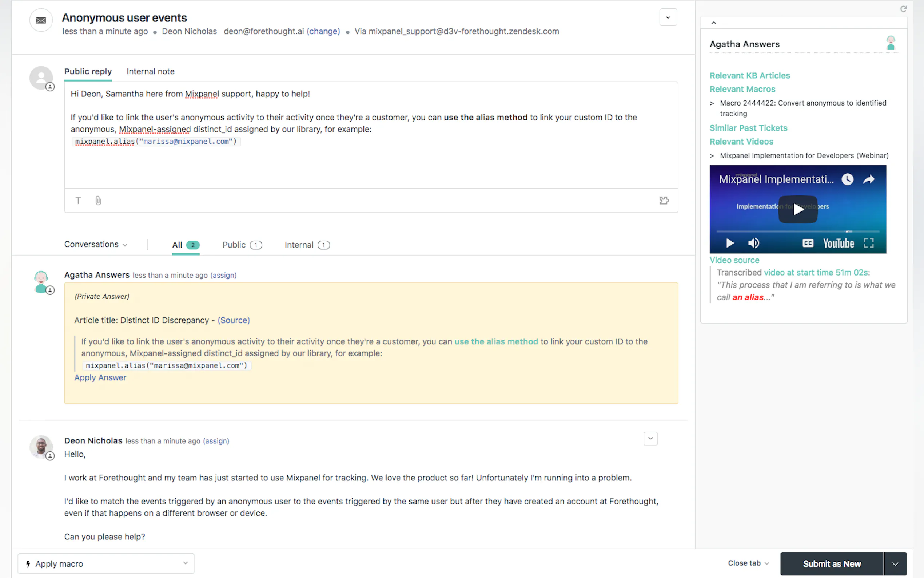
Task: Click the text formatting T icon
Action: tap(78, 201)
